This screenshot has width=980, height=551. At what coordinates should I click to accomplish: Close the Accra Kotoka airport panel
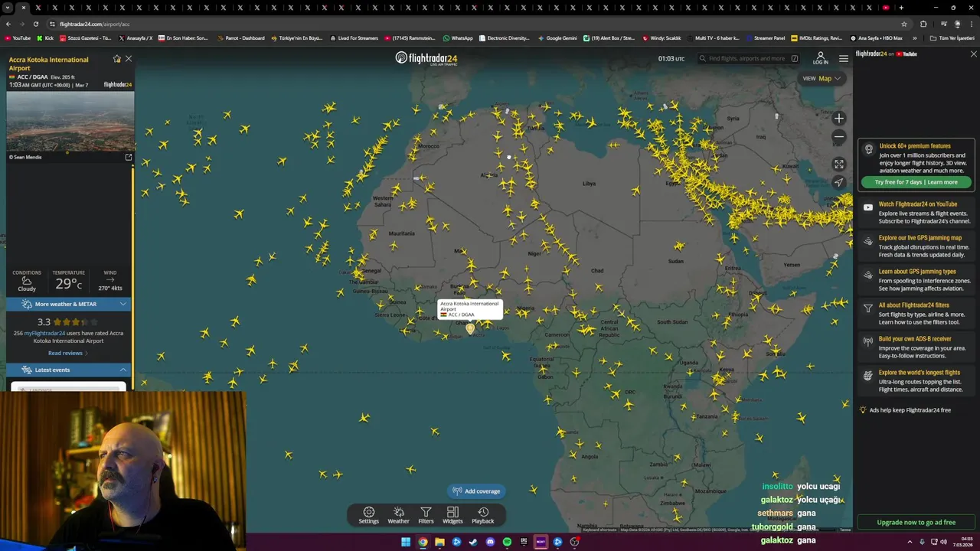point(129,59)
